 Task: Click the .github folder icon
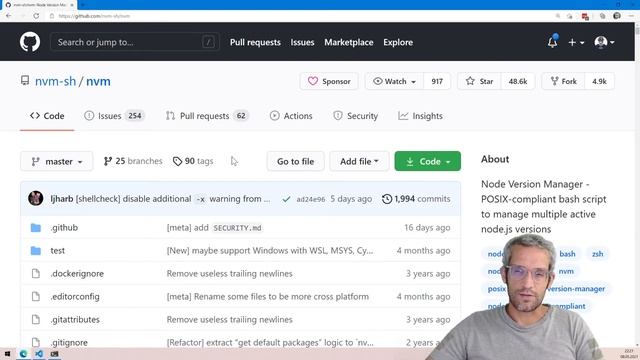(x=36, y=227)
